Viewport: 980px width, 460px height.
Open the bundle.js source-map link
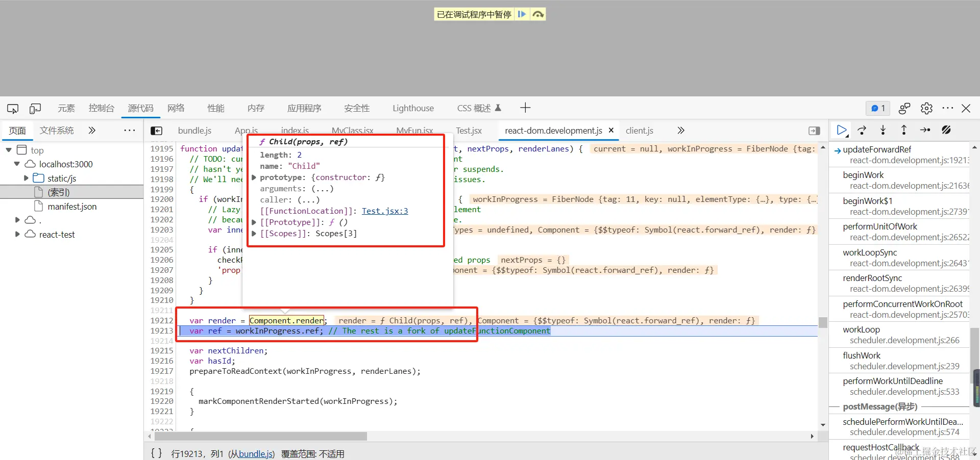pyautogui.click(x=255, y=454)
